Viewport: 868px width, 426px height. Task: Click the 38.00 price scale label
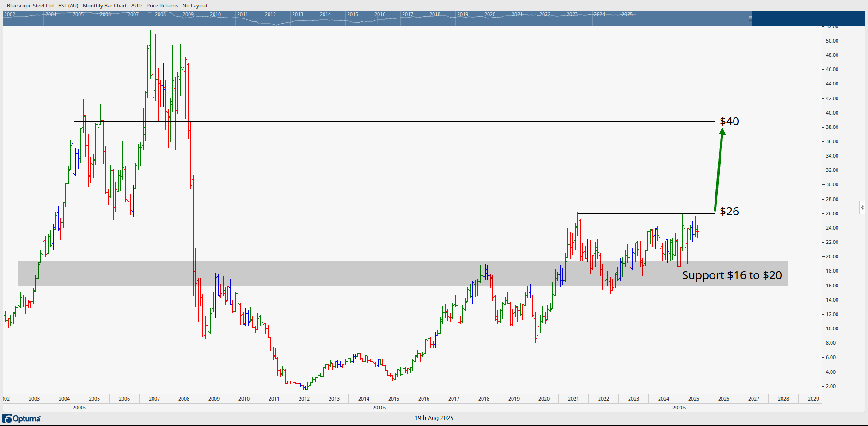click(832, 127)
